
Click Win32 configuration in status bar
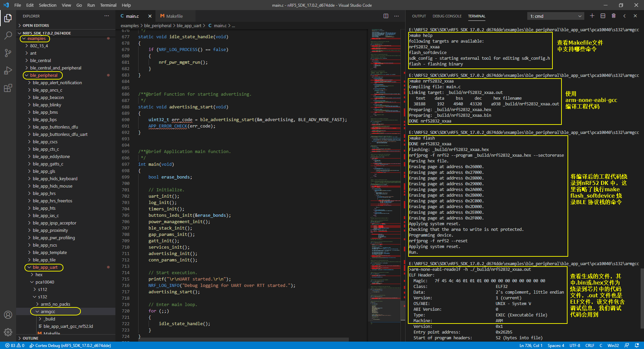point(613,345)
